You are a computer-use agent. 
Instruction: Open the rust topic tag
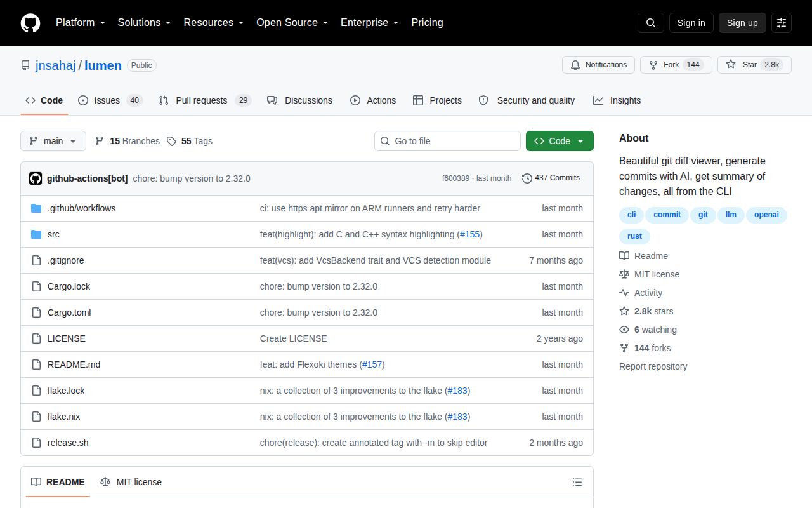tap(634, 236)
